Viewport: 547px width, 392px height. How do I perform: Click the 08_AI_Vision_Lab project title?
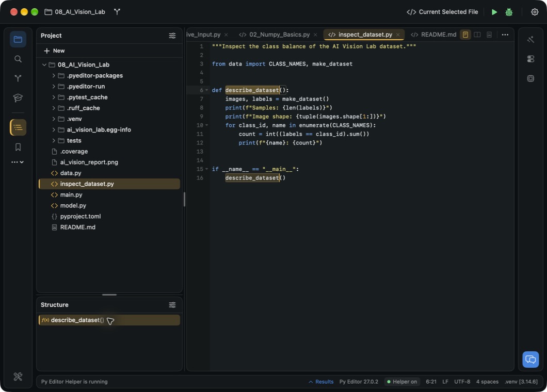(x=75, y=12)
